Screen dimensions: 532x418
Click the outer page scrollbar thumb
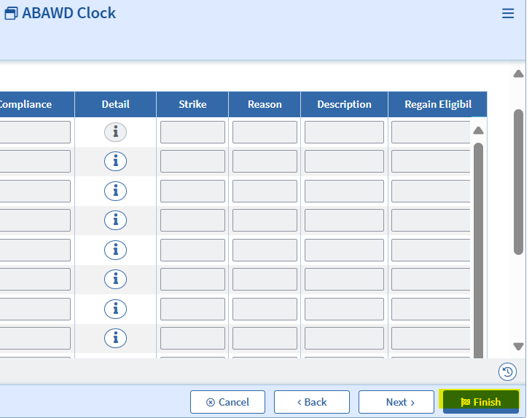pyautogui.click(x=518, y=182)
